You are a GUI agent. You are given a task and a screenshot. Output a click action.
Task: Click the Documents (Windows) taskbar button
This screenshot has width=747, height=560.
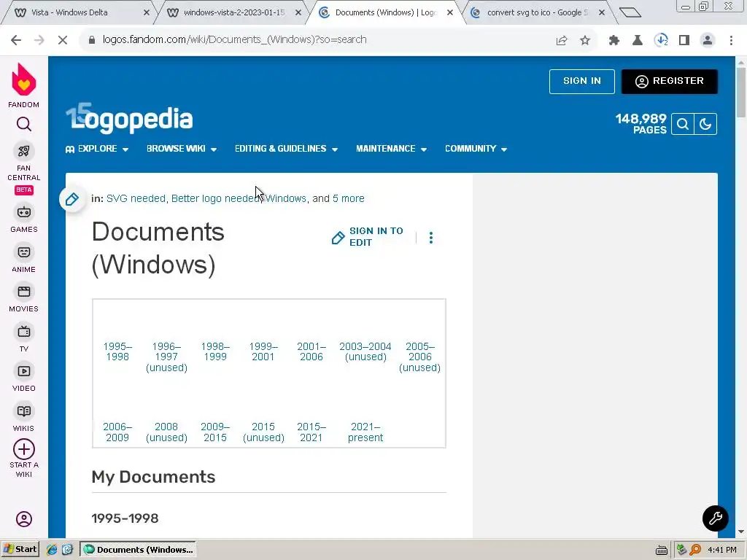pyautogui.click(x=139, y=550)
